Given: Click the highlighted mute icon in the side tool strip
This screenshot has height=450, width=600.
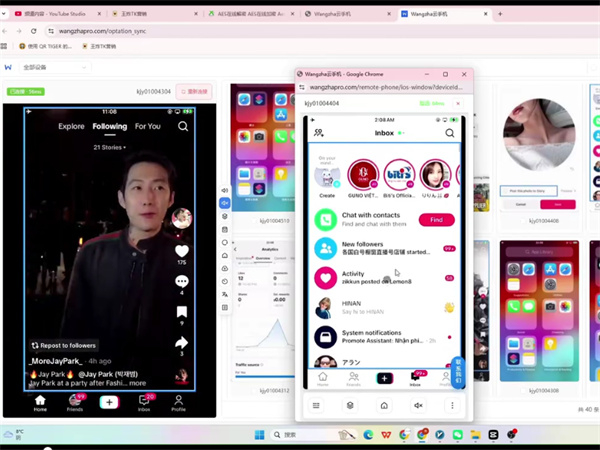Looking at the screenshot, I should 225,203.
